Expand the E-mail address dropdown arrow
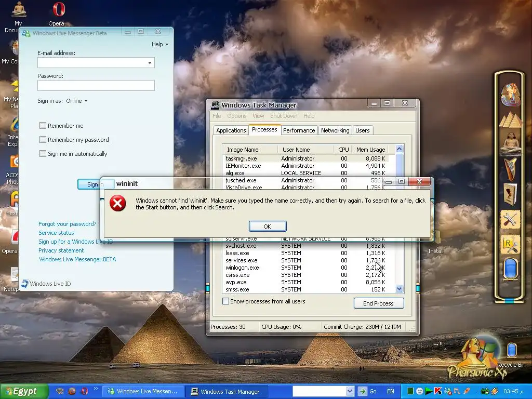 click(x=150, y=63)
